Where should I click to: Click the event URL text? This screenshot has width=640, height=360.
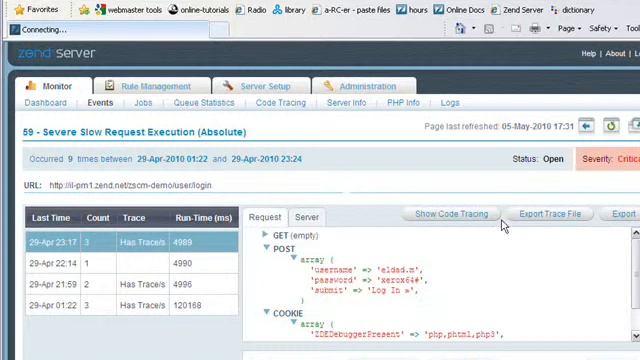(x=130, y=185)
